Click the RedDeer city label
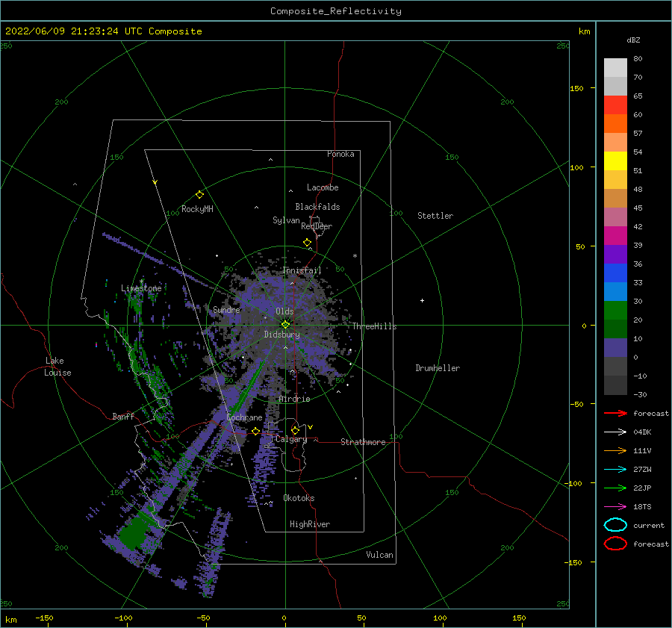Image resolution: width=672 pixels, height=628 pixels. point(317,226)
